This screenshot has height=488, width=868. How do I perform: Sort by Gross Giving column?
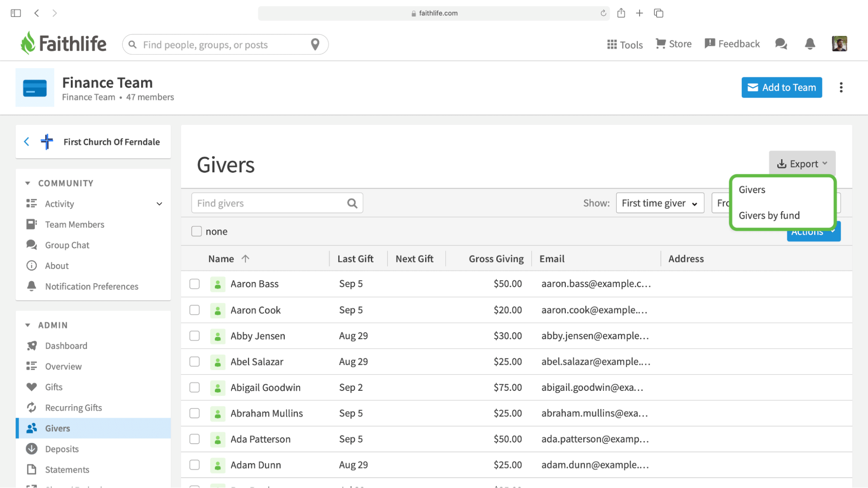(x=496, y=259)
